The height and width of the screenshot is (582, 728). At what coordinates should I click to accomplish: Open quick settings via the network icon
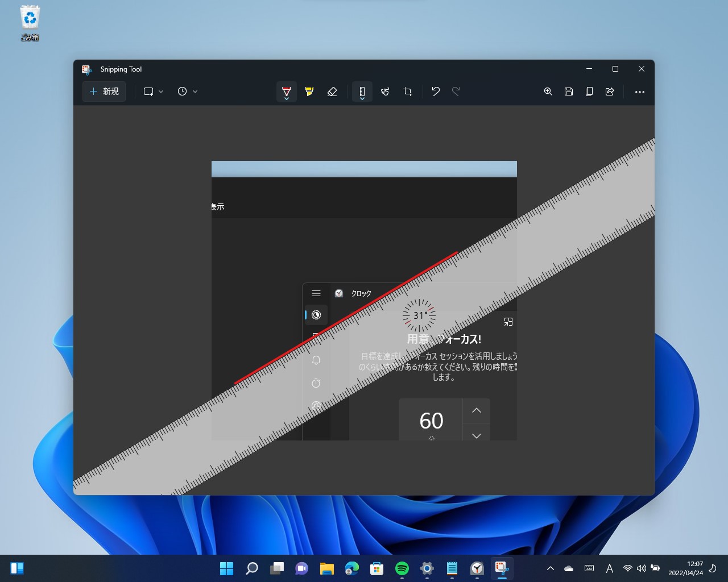point(628,568)
